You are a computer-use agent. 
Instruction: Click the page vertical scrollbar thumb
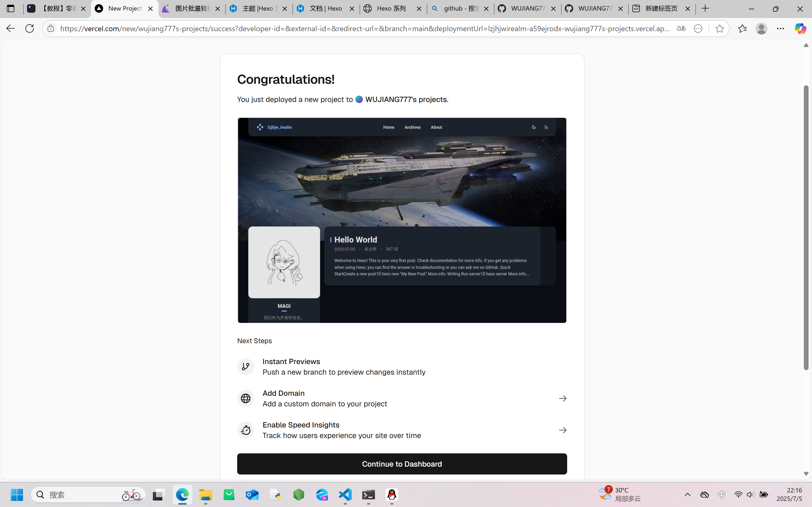coord(806,228)
